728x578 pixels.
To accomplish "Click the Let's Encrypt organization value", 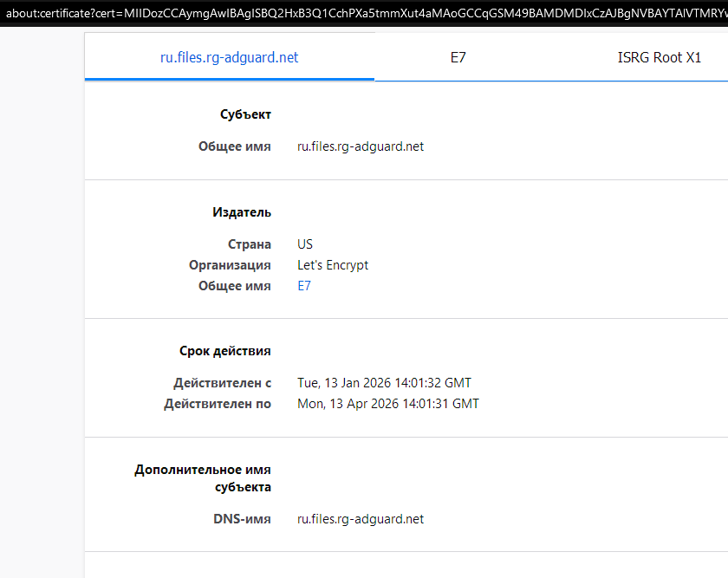I will click(333, 265).
